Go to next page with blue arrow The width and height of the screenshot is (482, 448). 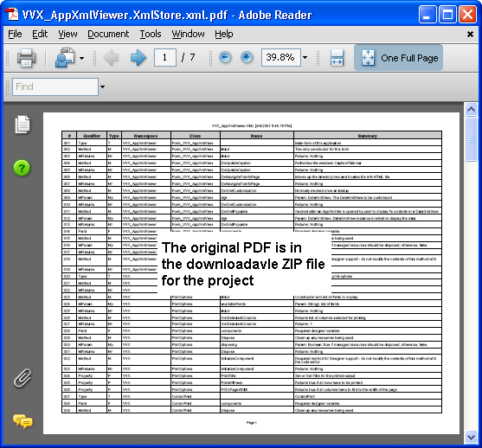138,57
